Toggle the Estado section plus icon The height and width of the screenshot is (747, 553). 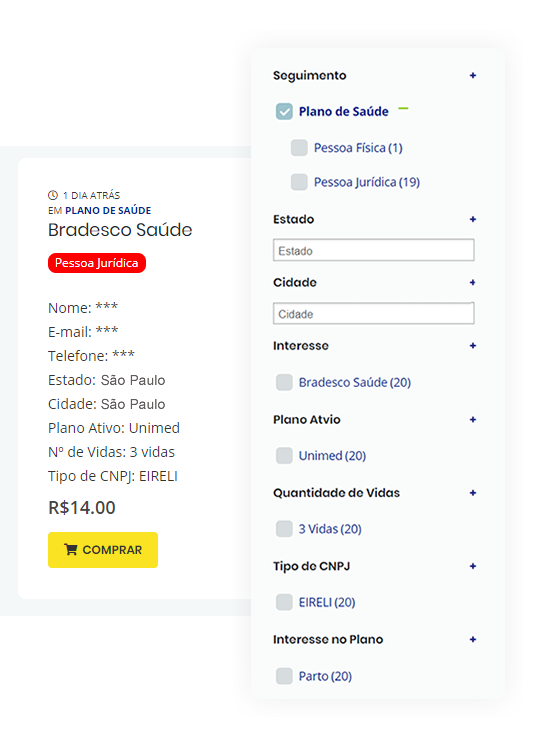coord(473,219)
